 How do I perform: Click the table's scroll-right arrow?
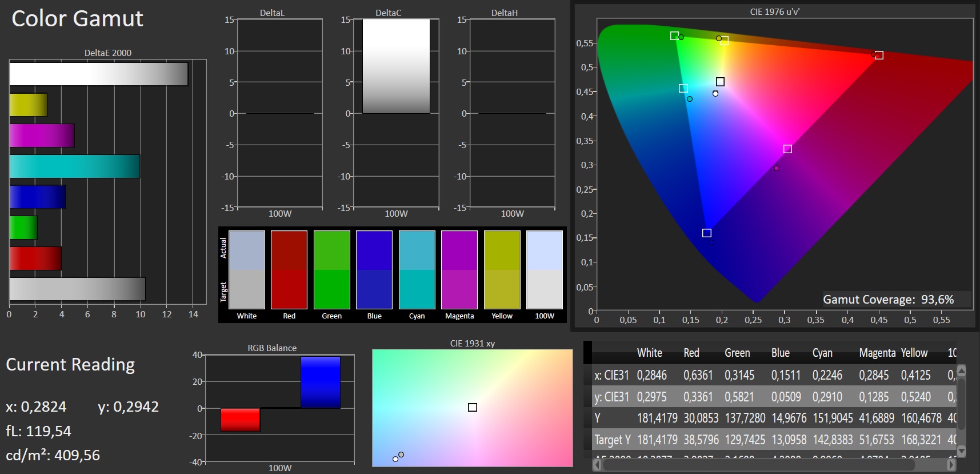click(951, 465)
